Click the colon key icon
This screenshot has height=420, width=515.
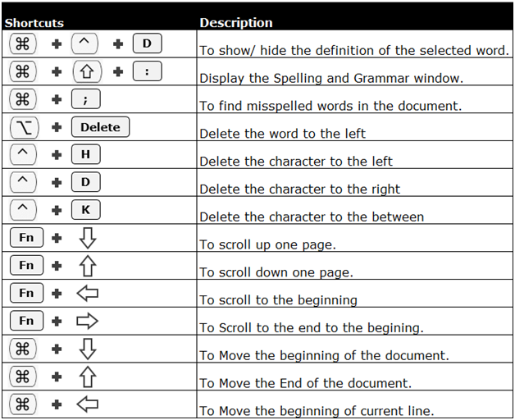pyautogui.click(x=147, y=71)
